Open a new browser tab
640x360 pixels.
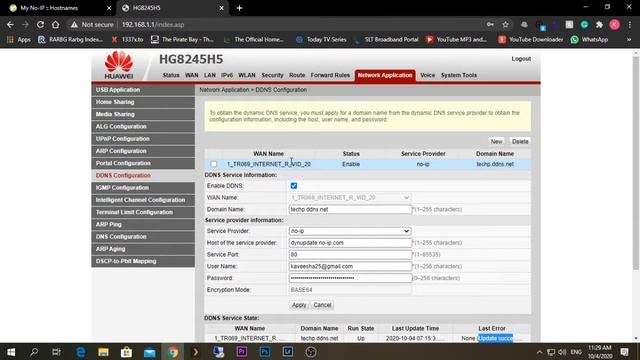click(x=240, y=8)
